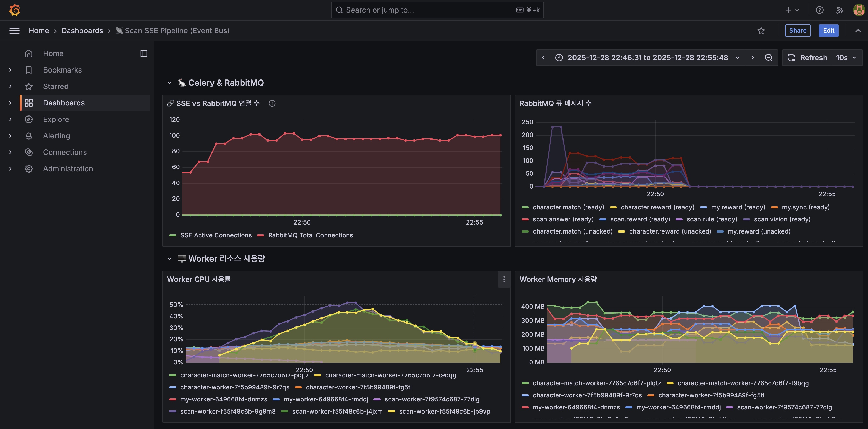Collapse the Celery & RabbitMQ row
This screenshot has width=868, height=429.
170,83
